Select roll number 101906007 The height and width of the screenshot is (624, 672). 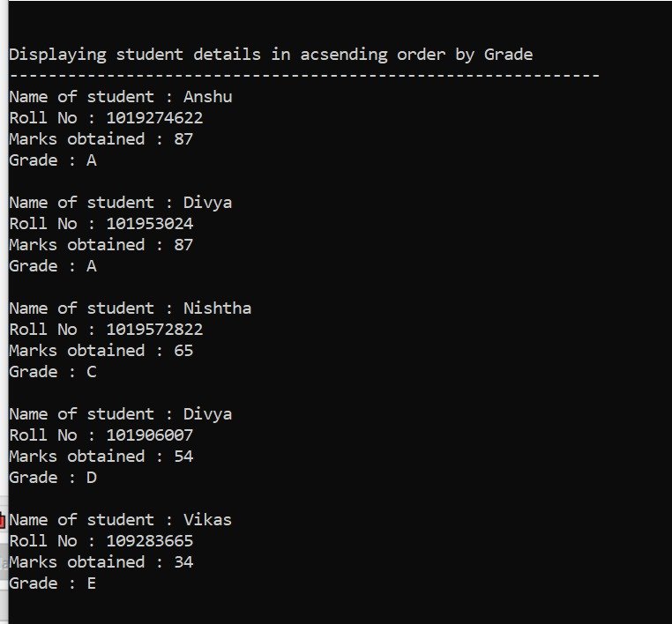pos(149,435)
